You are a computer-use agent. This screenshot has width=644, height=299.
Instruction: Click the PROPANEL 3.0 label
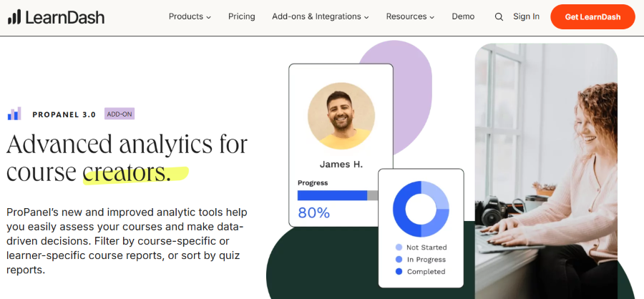(x=64, y=114)
